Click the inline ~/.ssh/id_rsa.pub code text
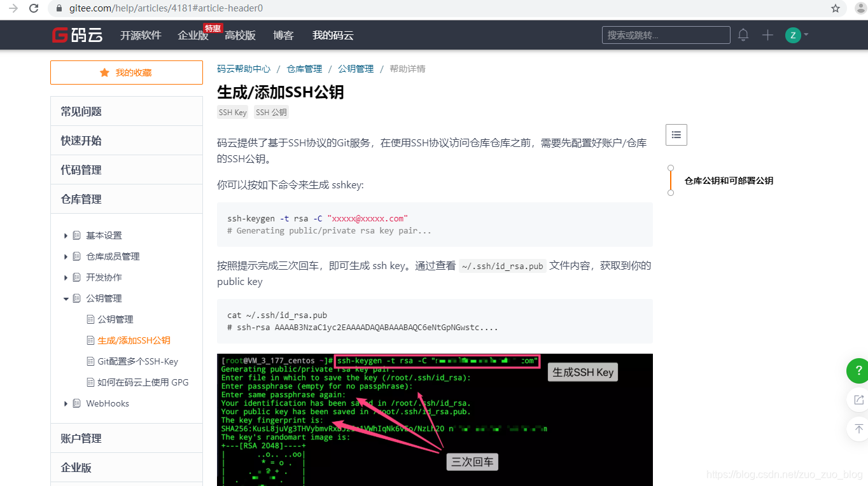The image size is (868, 486). point(502,266)
